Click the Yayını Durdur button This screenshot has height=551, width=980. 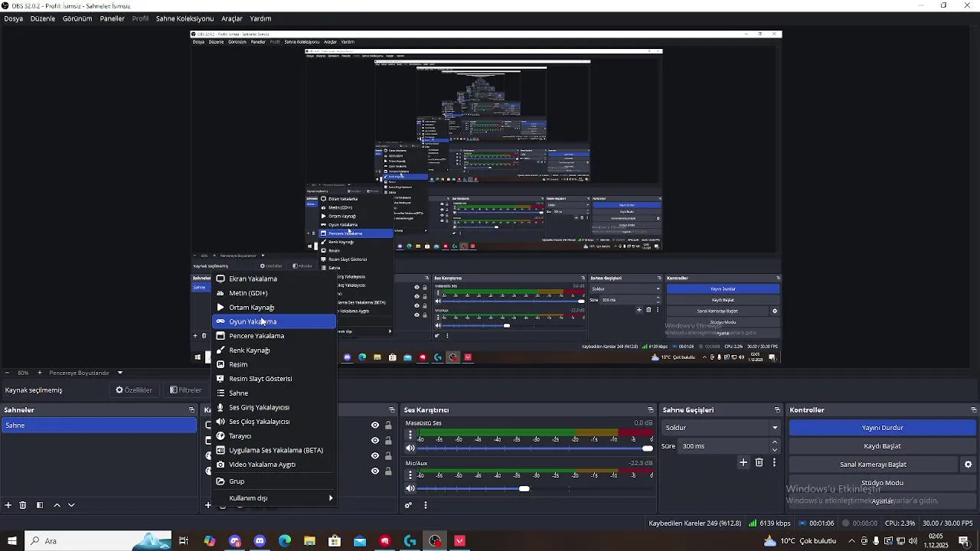(883, 428)
